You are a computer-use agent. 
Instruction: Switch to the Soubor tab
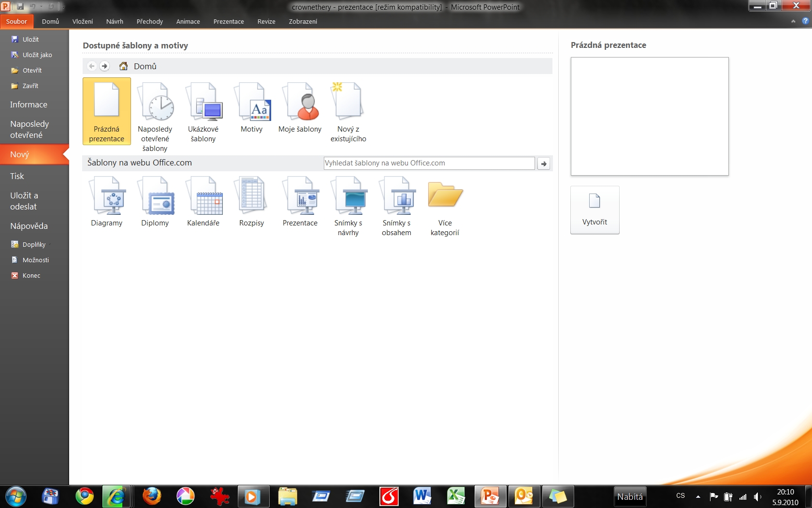pyautogui.click(x=16, y=21)
